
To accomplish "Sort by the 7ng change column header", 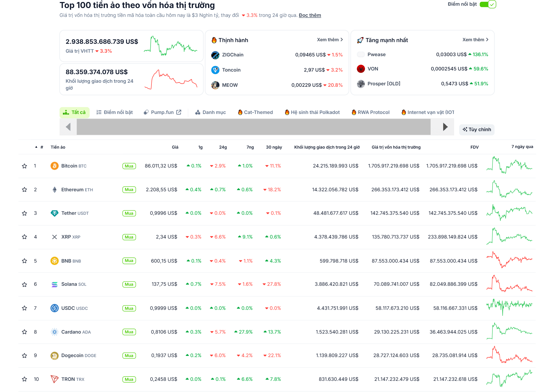I will click(250, 147).
